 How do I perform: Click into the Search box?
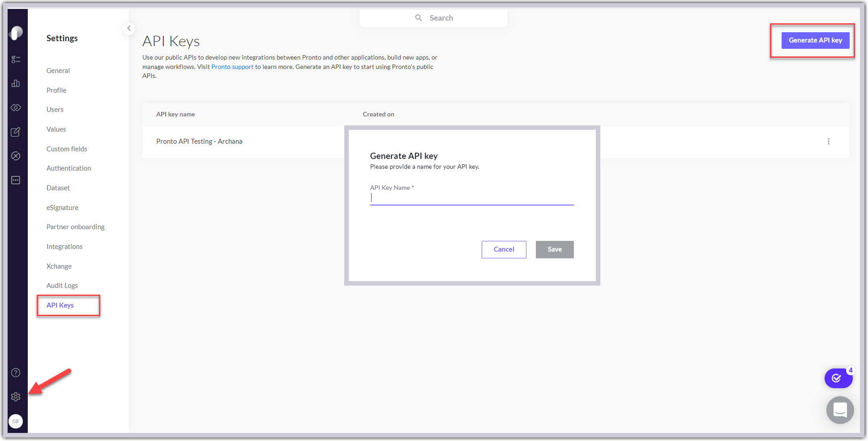click(x=433, y=18)
